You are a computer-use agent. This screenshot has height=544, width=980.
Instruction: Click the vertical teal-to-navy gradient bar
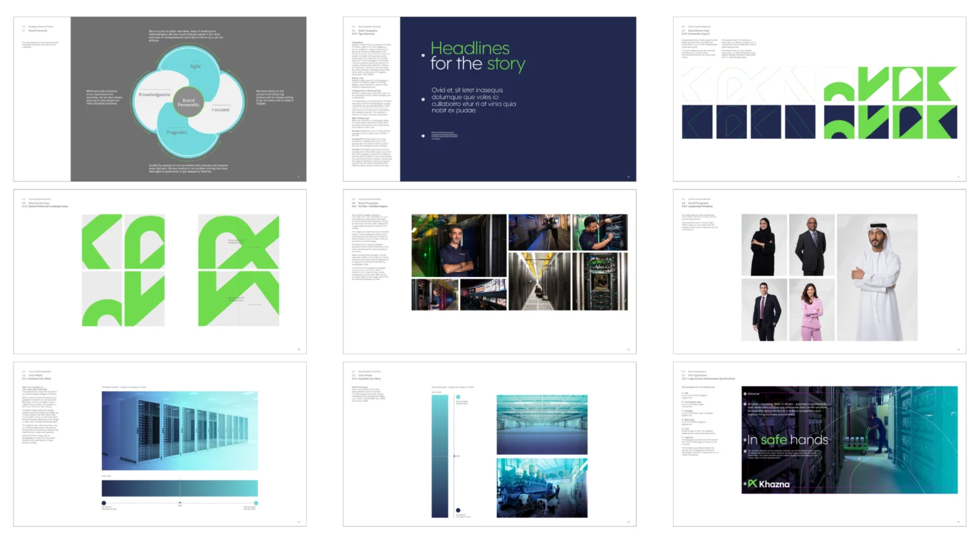[439, 456]
